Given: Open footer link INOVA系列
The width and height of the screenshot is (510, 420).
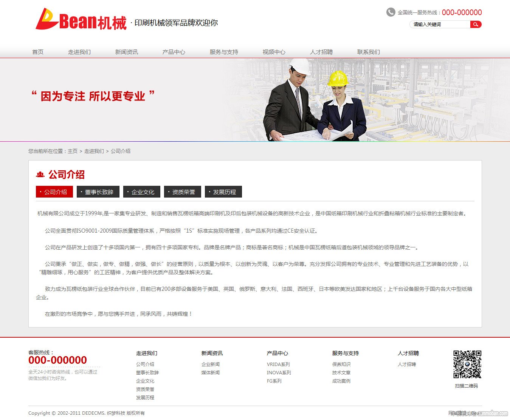Looking at the screenshot, I should click(279, 373).
